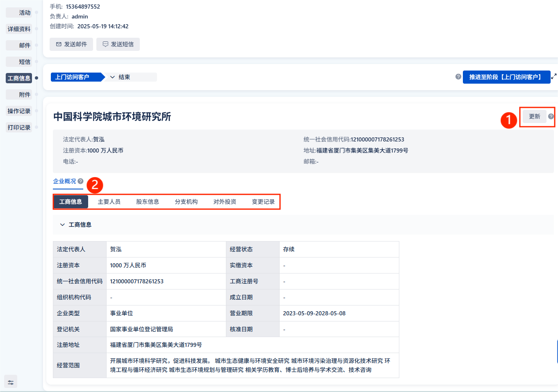Send email via 发送邮件 button
Screen dimensions: 558x392
71,44
